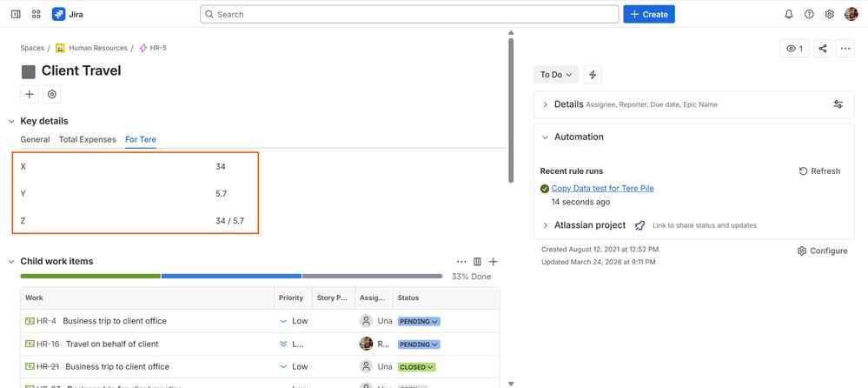Click the Y field value 5.7

coord(222,194)
